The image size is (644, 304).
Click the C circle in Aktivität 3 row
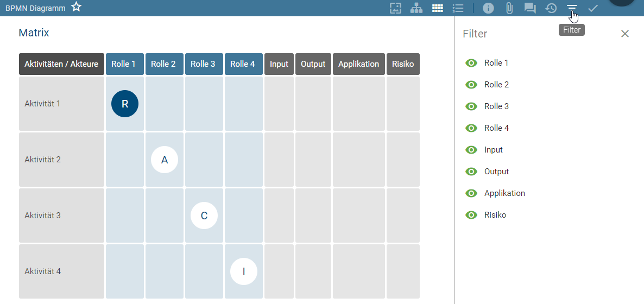click(204, 216)
